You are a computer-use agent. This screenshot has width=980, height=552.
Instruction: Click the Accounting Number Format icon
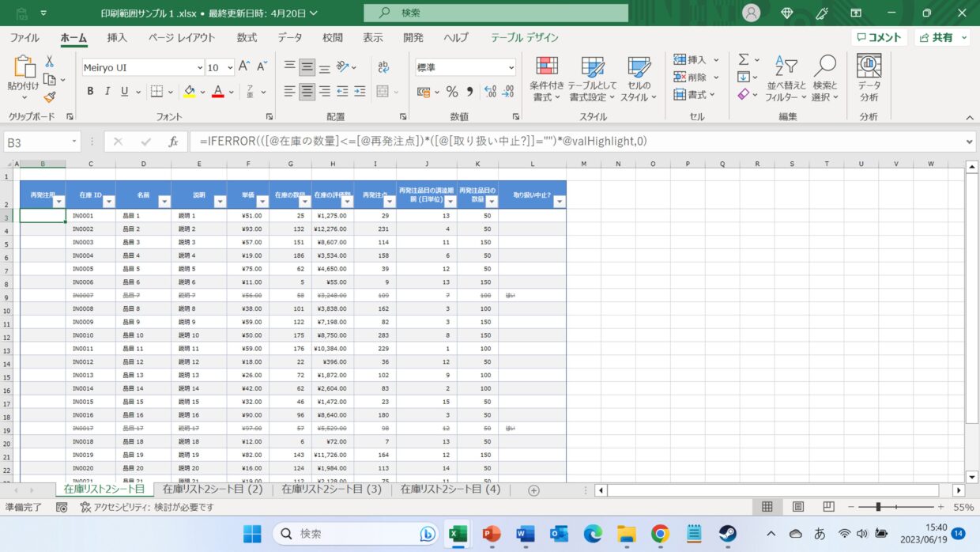(x=424, y=92)
